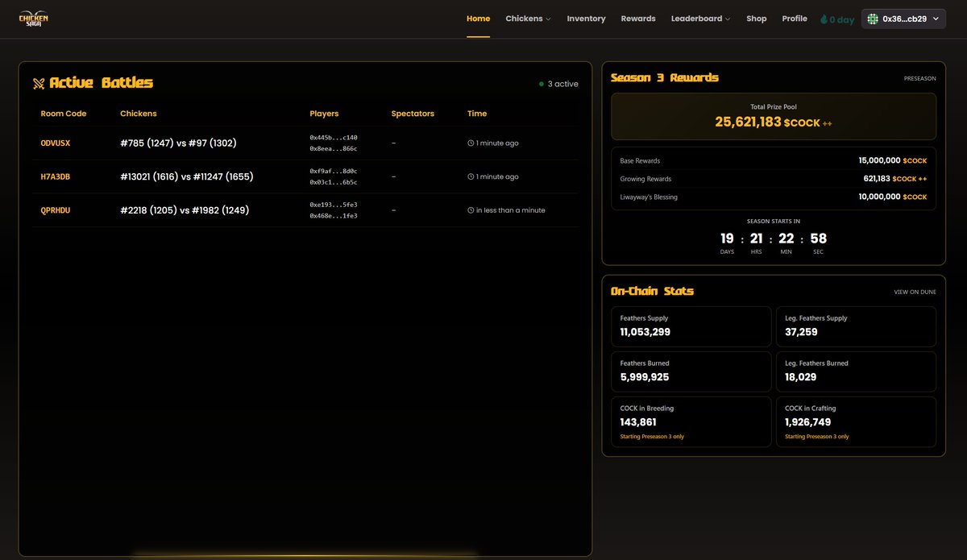This screenshot has height=560, width=967.
Task: Click the 0 day streak indicator
Action: pyautogui.click(x=836, y=19)
